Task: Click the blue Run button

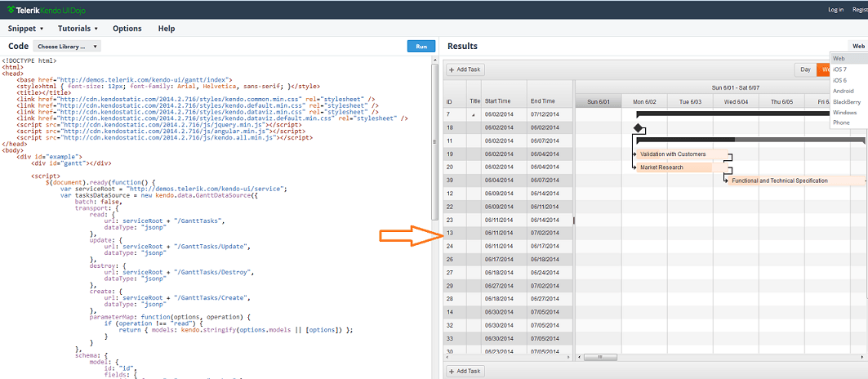Action: pyautogui.click(x=421, y=46)
